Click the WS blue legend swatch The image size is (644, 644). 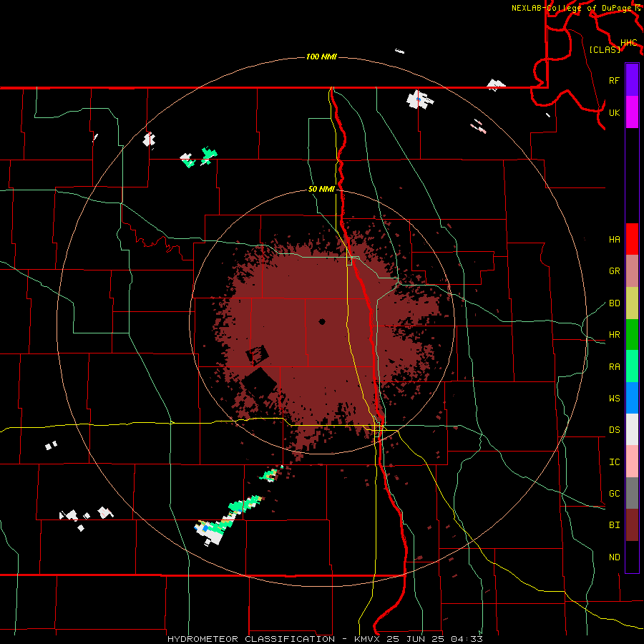(x=632, y=398)
